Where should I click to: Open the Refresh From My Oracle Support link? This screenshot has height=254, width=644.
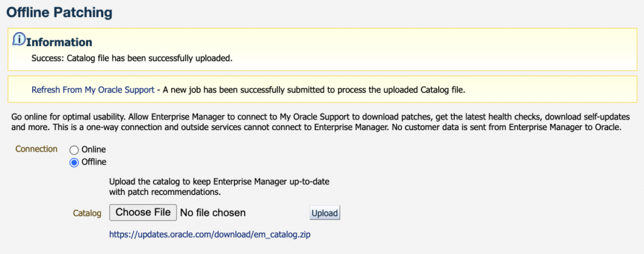93,90
